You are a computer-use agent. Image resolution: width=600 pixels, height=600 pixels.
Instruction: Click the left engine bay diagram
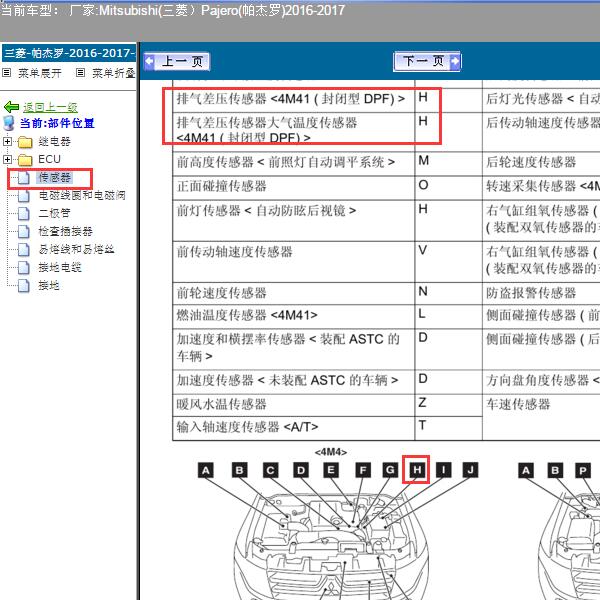(x=331, y=547)
